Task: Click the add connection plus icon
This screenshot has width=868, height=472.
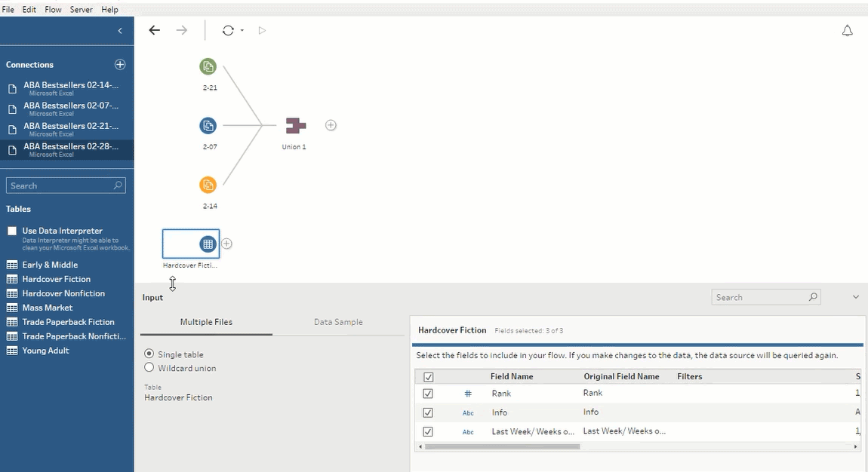Action: (120, 65)
